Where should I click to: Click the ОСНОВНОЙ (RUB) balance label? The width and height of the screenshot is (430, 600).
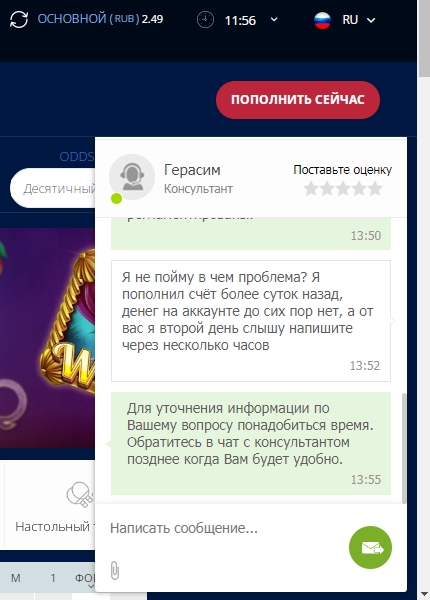[x=88, y=19]
